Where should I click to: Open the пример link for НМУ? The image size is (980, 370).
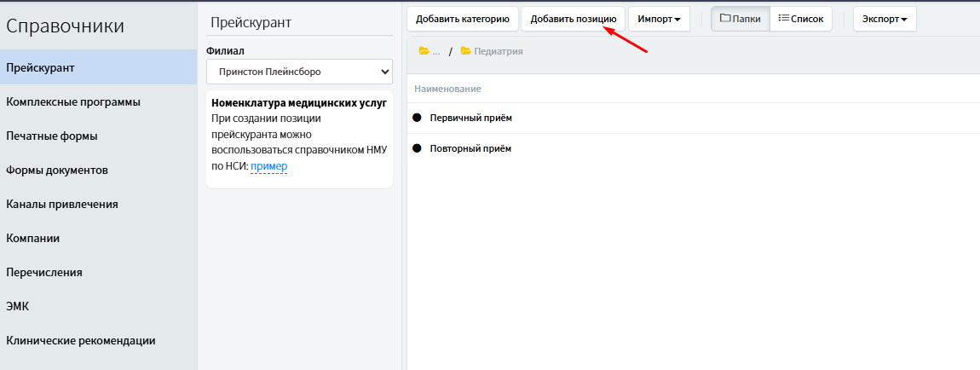(x=269, y=166)
